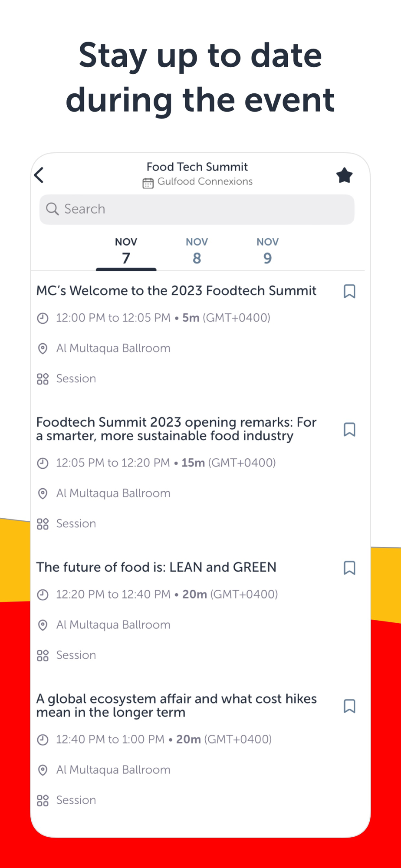The width and height of the screenshot is (401, 868).
Task: Select the NOV 7 tab
Action: (x=126, y=251)
